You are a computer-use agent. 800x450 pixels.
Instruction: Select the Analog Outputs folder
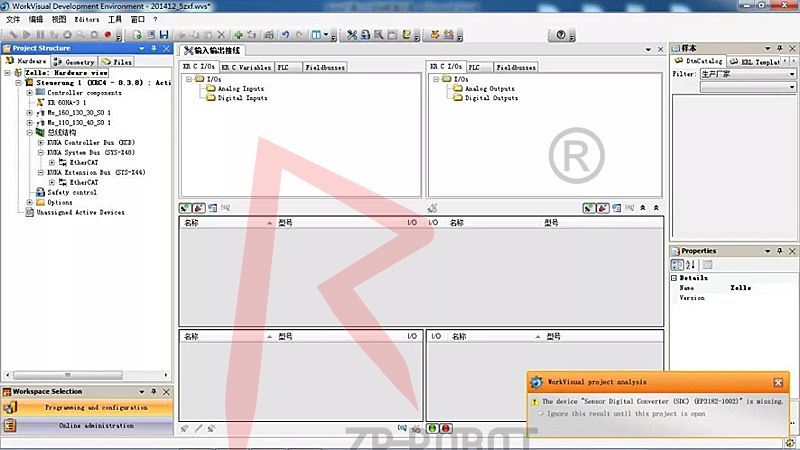[x=490, y=88]
